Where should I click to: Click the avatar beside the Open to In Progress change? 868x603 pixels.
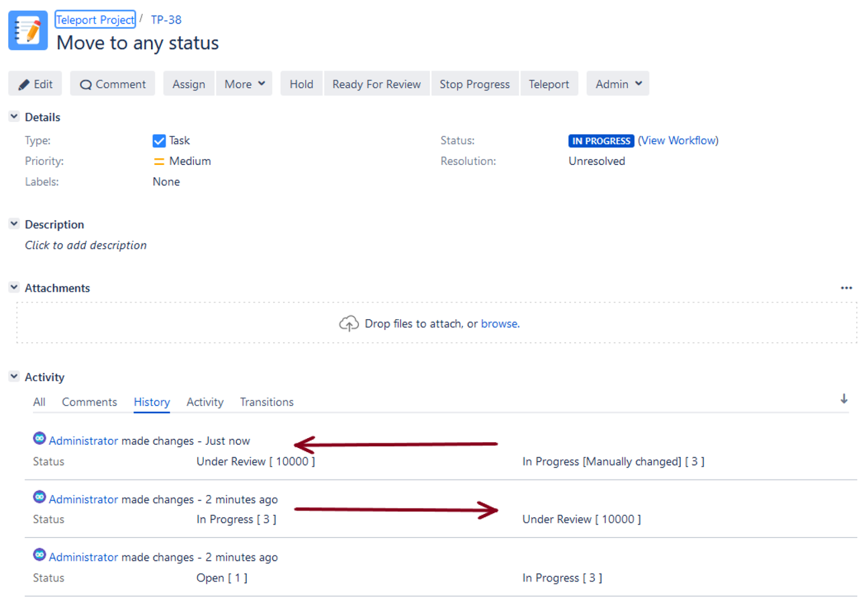40,555
